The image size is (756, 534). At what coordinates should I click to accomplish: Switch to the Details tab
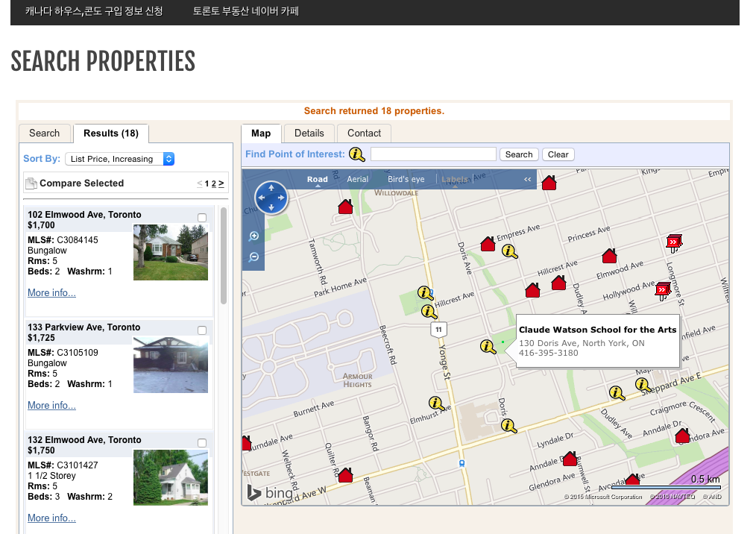click(309, 133)
